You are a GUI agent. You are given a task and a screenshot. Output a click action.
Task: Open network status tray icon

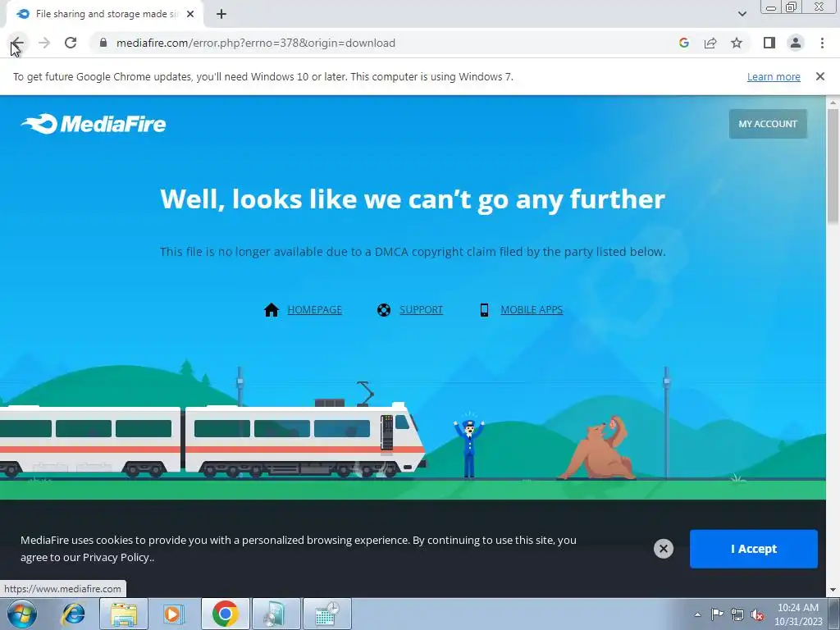click(x=737, y=614)
